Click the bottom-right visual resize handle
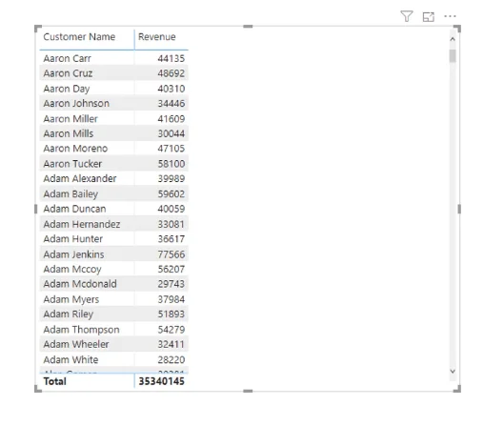Image resolution: width=504 pixels, height=426 pixels. [457, 389]
